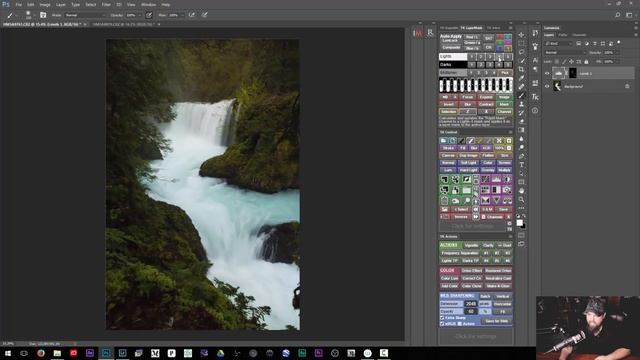Switch to the Layers tab
Screen dimensions: 640x360
click(549, 35)
